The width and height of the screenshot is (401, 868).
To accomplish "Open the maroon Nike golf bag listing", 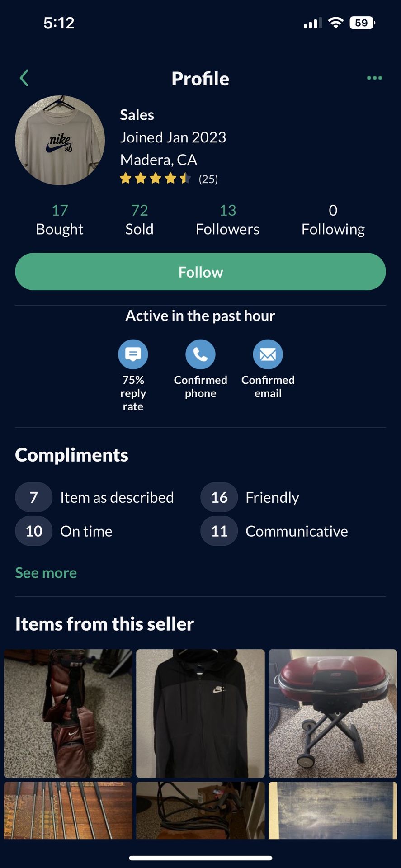I will tap(68, 713).
